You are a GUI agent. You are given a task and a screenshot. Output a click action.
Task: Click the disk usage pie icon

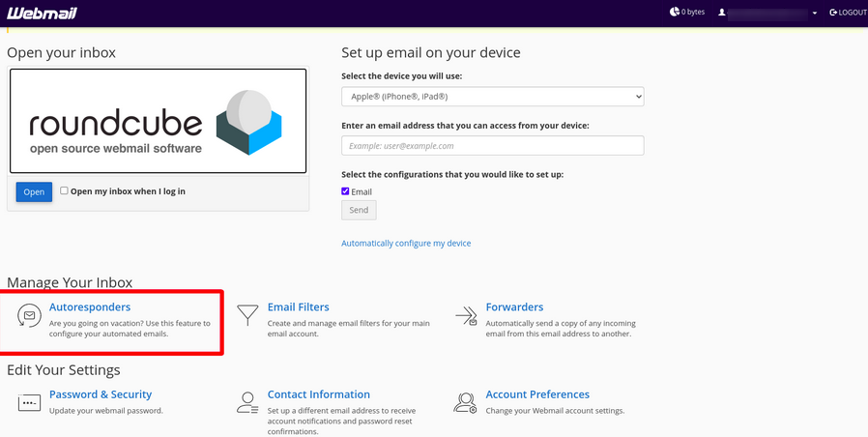674,12
